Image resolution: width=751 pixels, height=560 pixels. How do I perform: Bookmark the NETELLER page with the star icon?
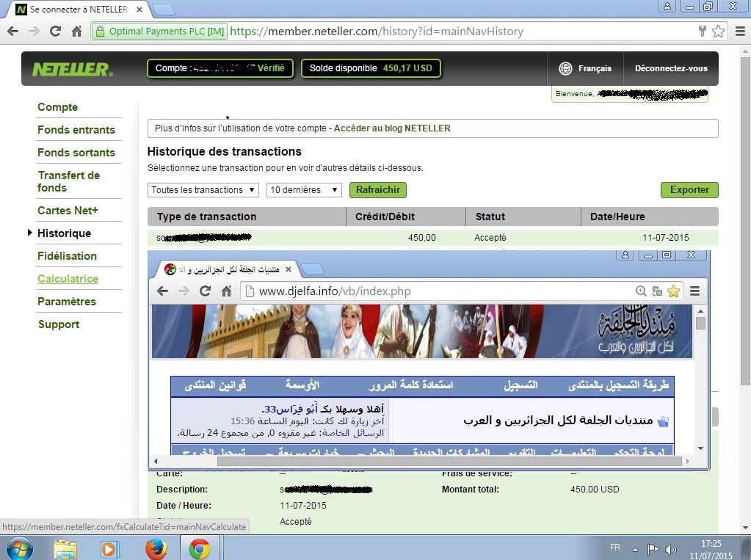click(718, 32)
